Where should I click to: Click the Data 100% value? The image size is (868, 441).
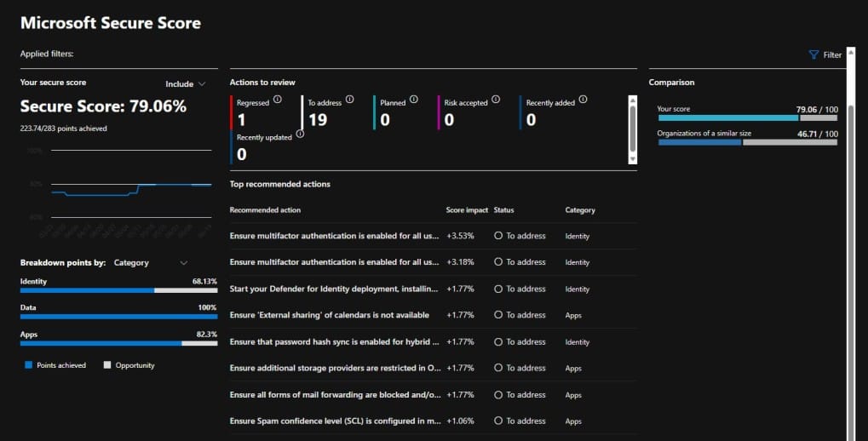pyautogui.click(x=207, y=307)
